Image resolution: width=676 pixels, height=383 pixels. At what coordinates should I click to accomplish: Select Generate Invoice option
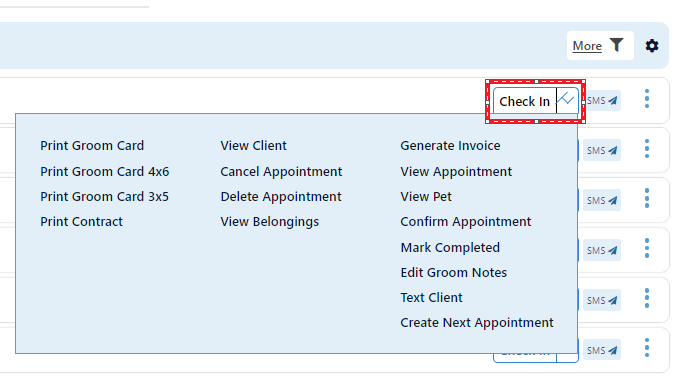450,146
